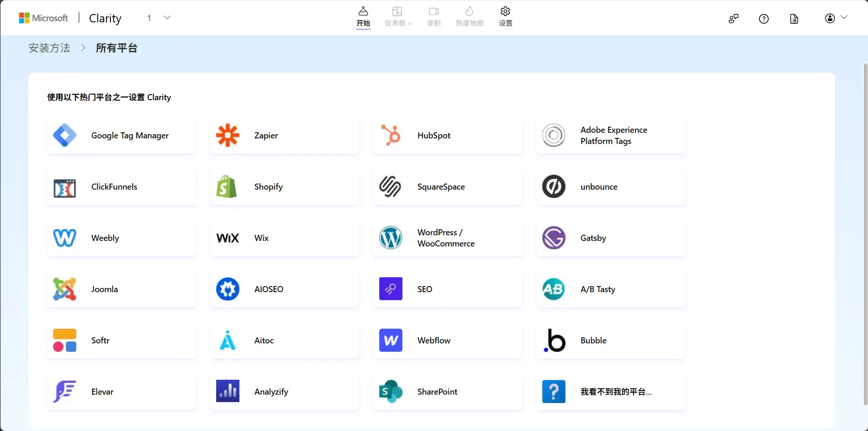The image size is (868, 431).
Task: Click the 安装方法 breadcrumb link
Action: click(49, 48)
